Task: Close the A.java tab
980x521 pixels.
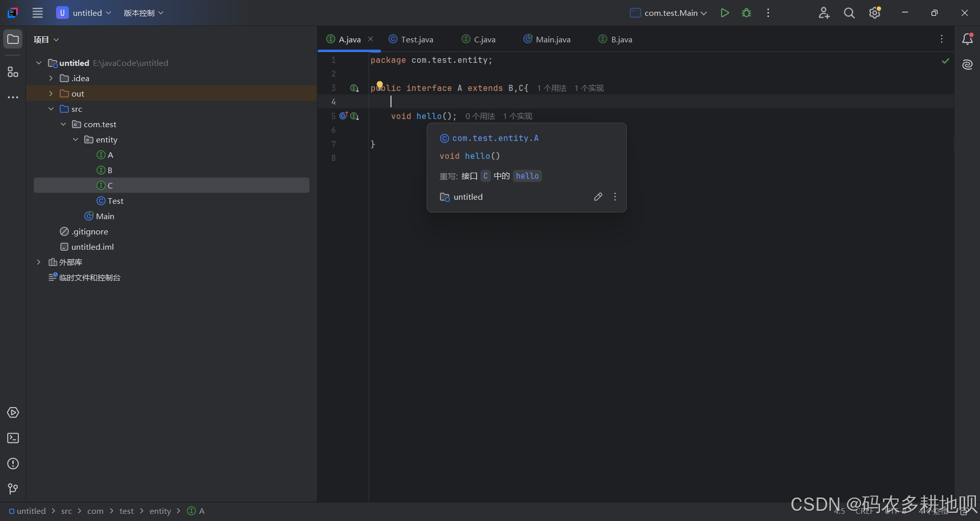Action: [x=371, y=39]
